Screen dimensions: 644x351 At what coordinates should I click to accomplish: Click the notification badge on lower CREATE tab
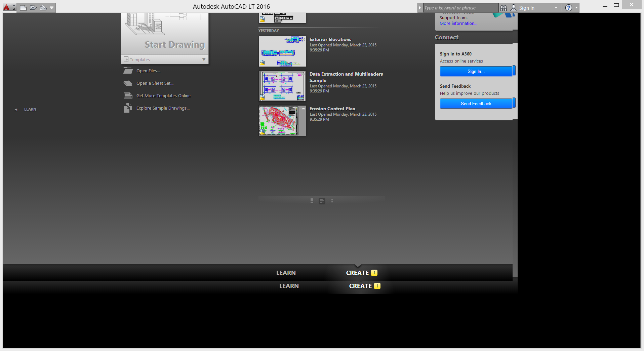[377, 286]
